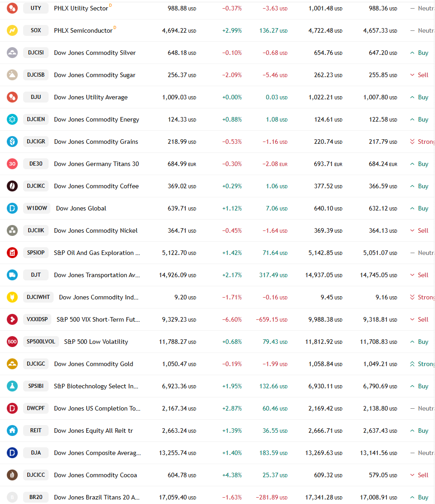Click the Commodity Coffee bean icon
The image size is (435, 504).
[x=12, y=186]
